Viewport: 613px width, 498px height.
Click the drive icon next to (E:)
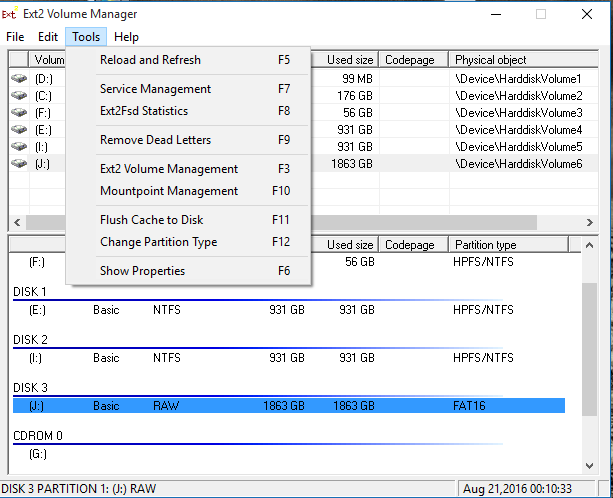coord(19,129)
